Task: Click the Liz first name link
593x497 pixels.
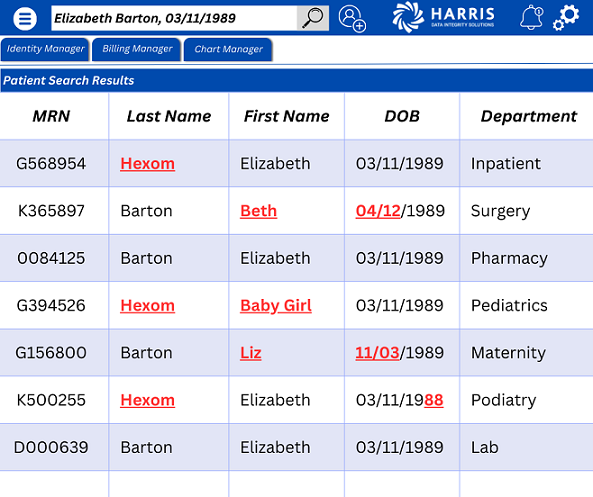Action: (x=251, y=353)
